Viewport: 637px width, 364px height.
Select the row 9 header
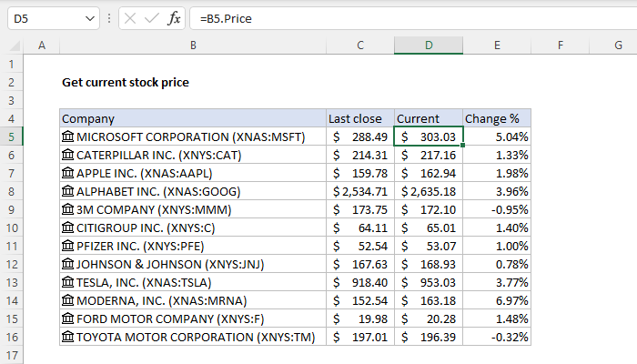pos(12,209)
